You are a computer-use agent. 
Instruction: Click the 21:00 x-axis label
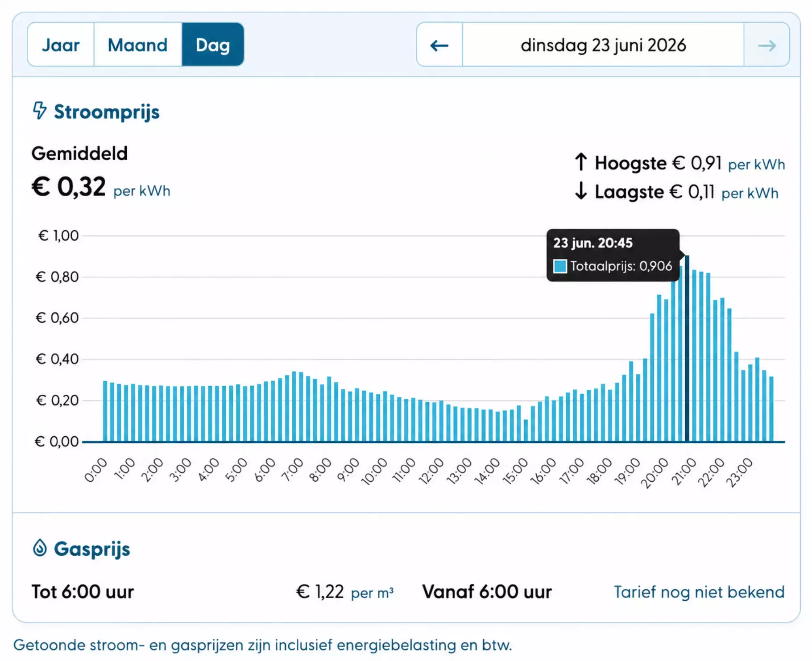(x=684, y=471)
